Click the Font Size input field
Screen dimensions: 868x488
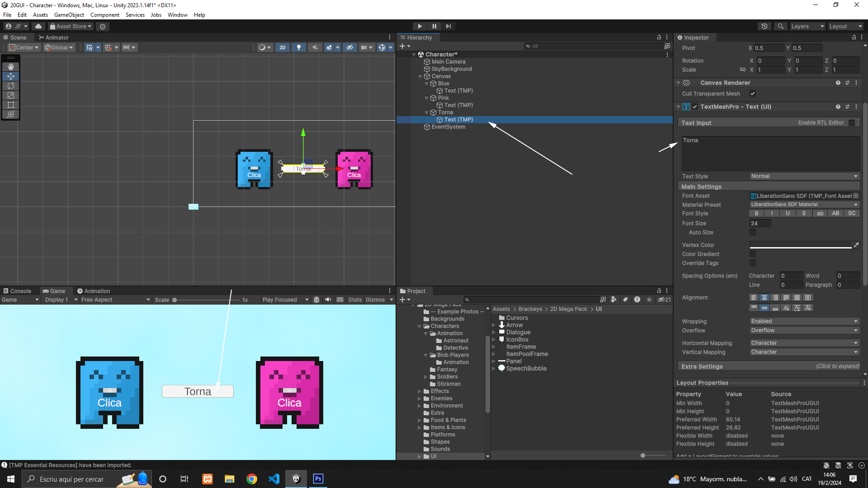click(760, 223)
